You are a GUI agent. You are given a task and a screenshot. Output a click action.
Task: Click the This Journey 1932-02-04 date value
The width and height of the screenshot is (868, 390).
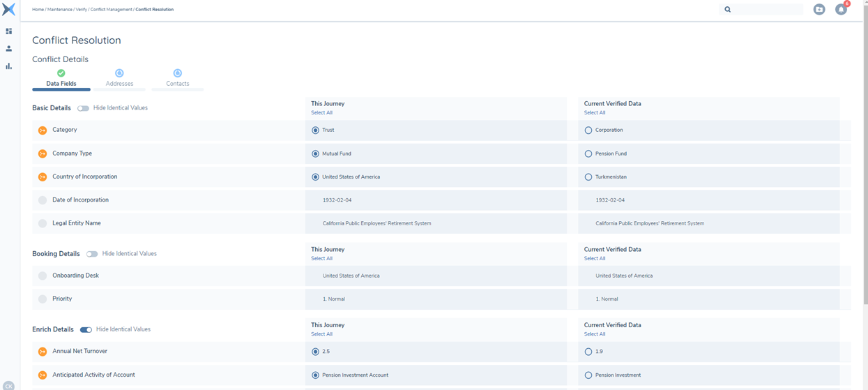337,200
